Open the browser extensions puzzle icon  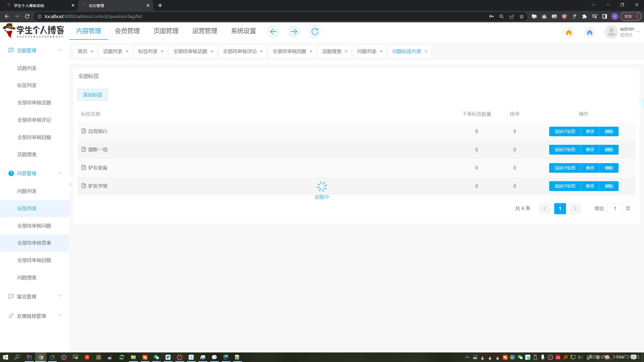point(584,17)
